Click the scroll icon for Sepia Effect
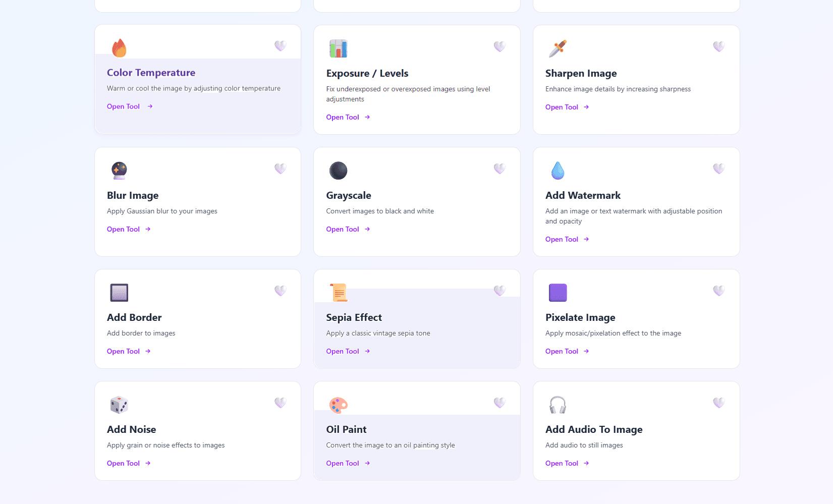Screen dimensions: 833x504 pyautogui.click(x=339, y=293)
